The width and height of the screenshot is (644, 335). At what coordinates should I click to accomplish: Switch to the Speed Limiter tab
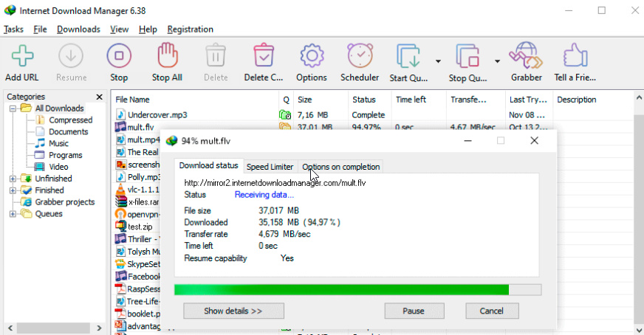(270, 167)
